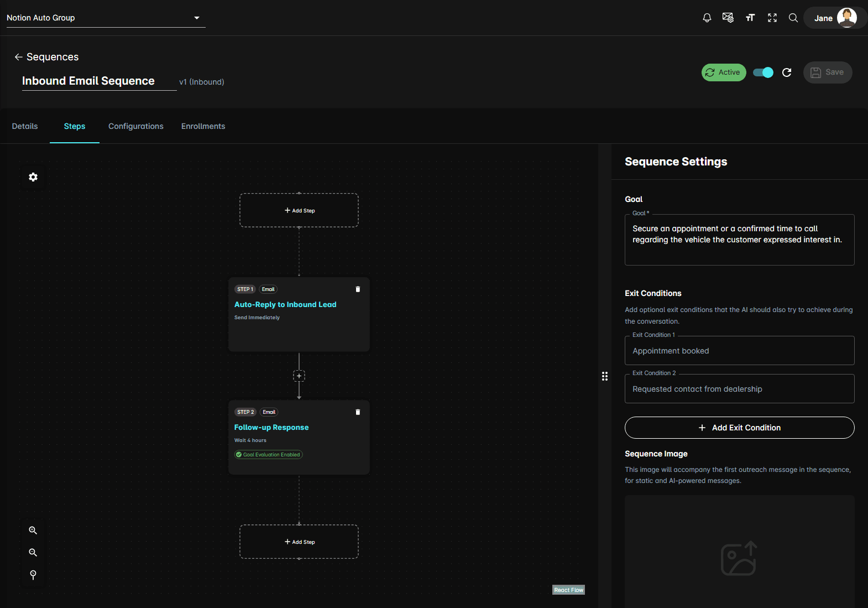Open canvas settings gear icon
The height and width of the screenshot is (608, 868).
[x=33, y=177]
